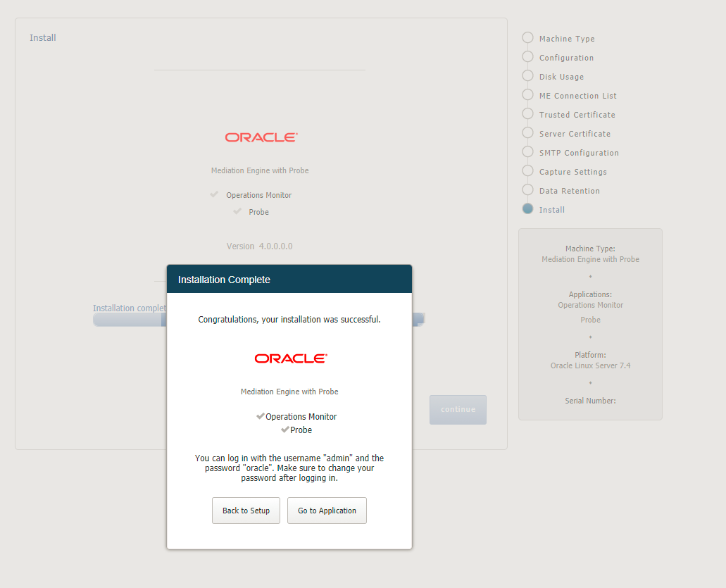
Task: Click the 'Version 4.0.0.0.0' text
Action: 259,246
